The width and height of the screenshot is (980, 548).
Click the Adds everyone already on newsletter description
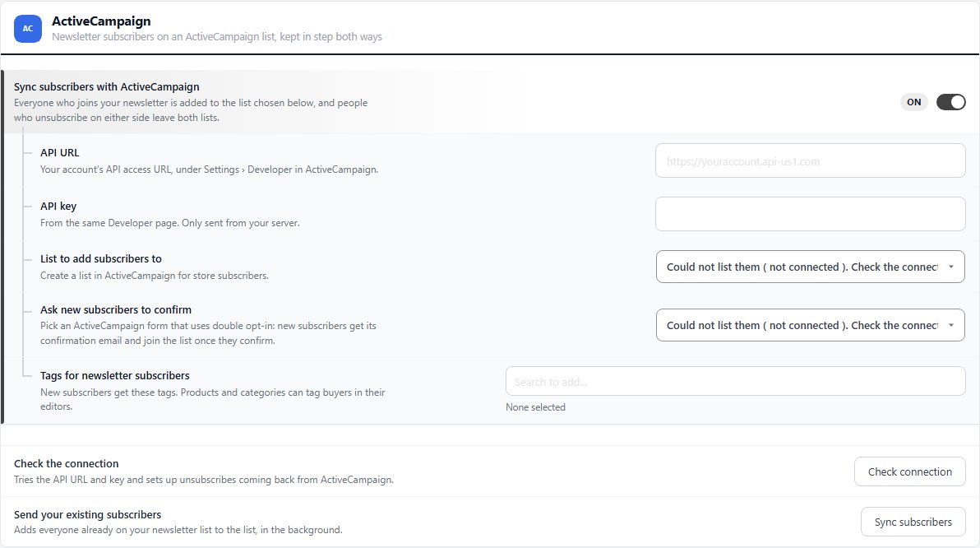178,530
